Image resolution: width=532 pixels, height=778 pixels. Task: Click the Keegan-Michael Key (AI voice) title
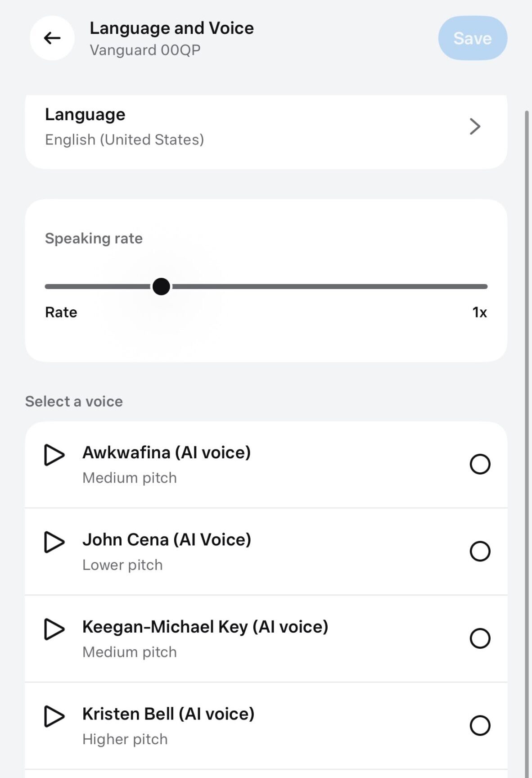205,627
